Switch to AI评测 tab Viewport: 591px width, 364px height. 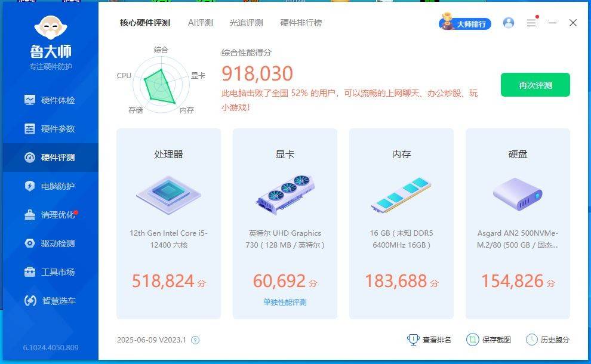pyautogui.click(x=201, y=23)
